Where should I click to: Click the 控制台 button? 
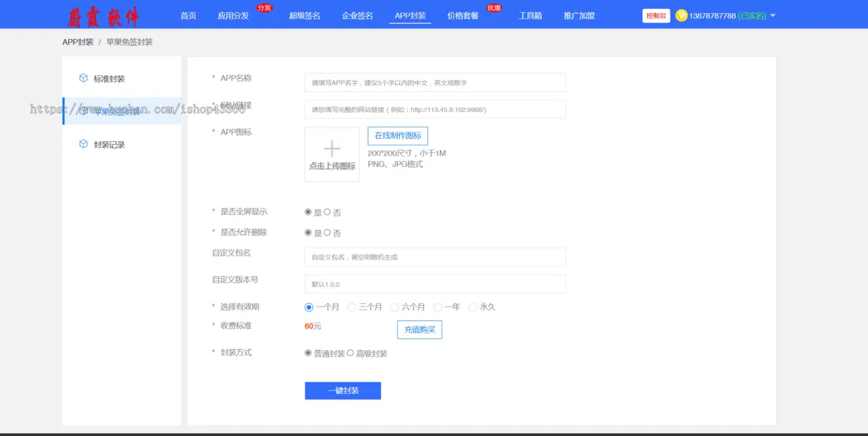point(656,16)
